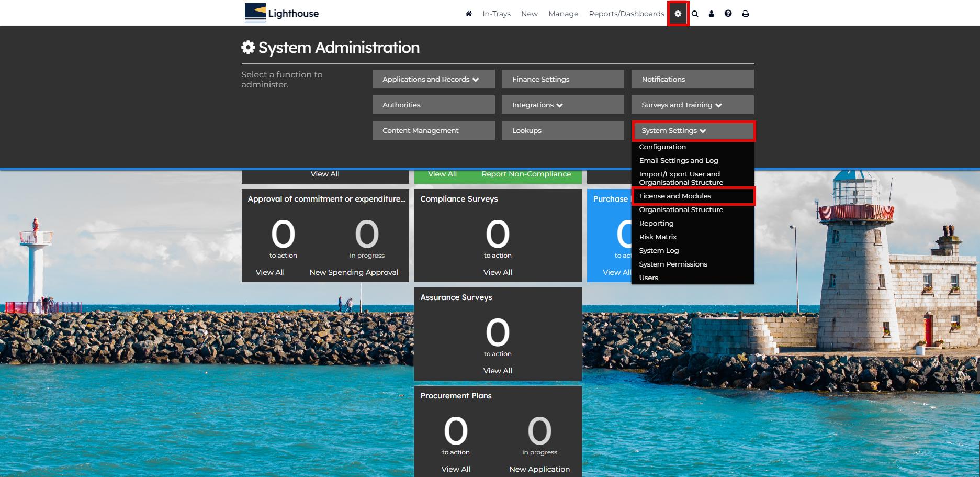Select Email Settings and Log option
Image resolution: width=980 pixels, height=477 pixels.
click(x=678, y=160)
